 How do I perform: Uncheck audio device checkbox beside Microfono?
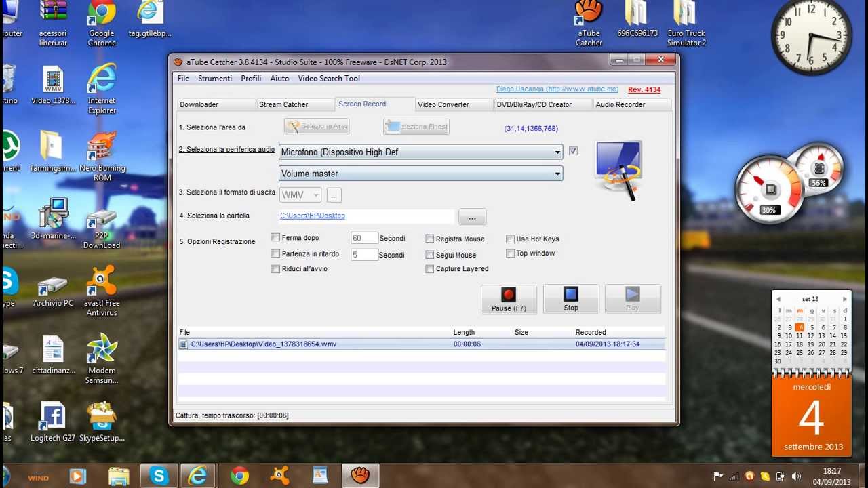click(x=573, y=151)
